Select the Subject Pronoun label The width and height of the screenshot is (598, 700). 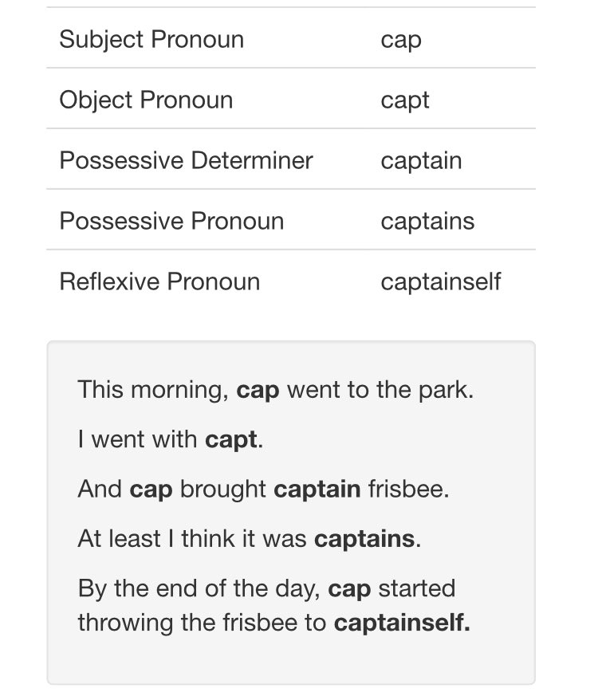click(x=151, y=39)
